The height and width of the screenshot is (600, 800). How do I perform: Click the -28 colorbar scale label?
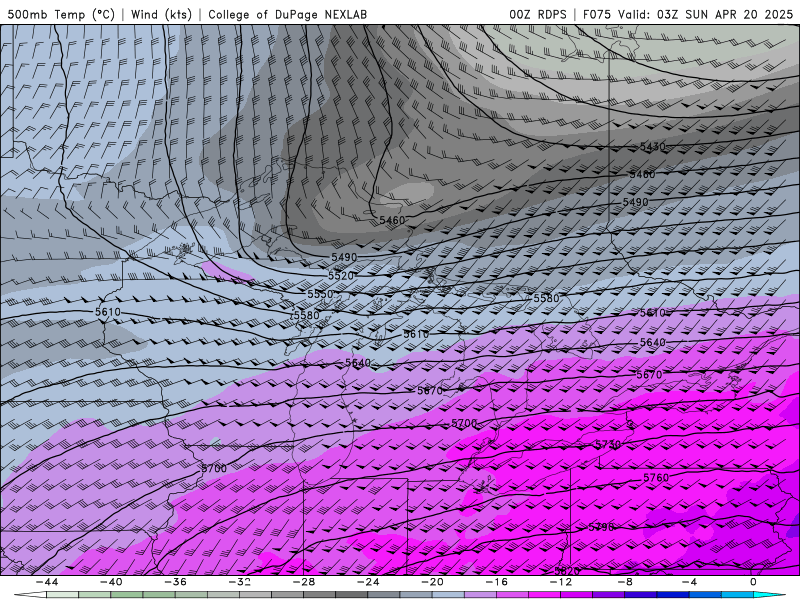(x=304, y=582)
